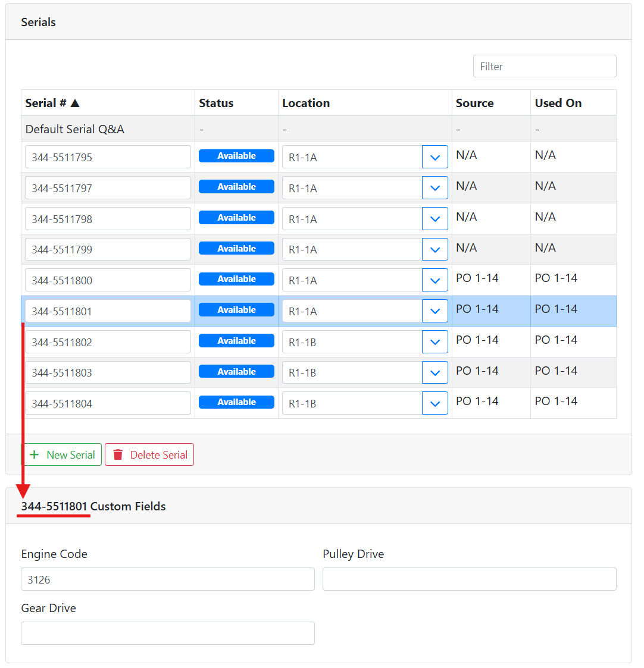
Task: Click the Filter search box
Action: click(x=544, y=66)
